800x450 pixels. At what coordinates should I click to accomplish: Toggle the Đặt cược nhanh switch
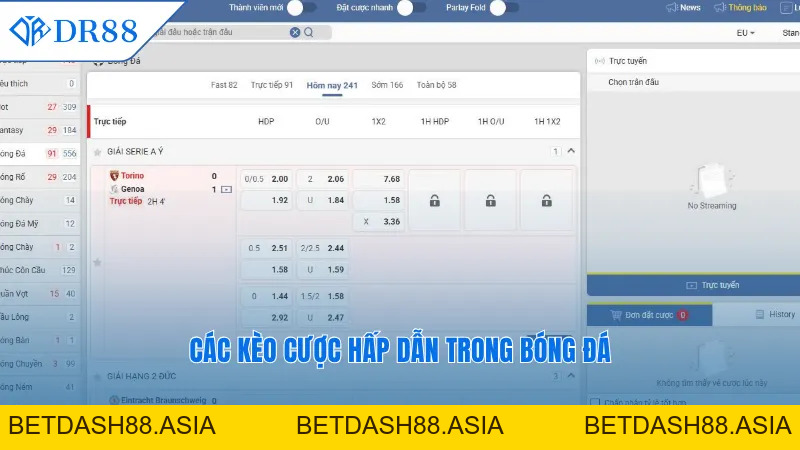[x=412, y=8]
